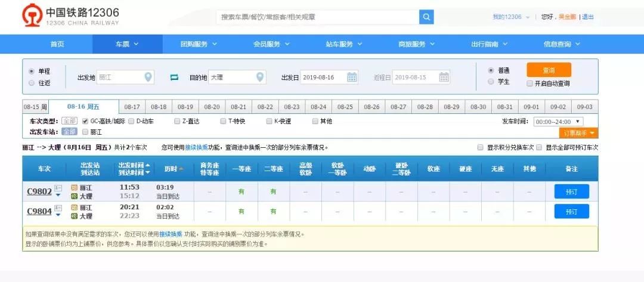This screenshot has width=644, height=282.
Task: Sort by 历时 duration column header
Action: 174,169
